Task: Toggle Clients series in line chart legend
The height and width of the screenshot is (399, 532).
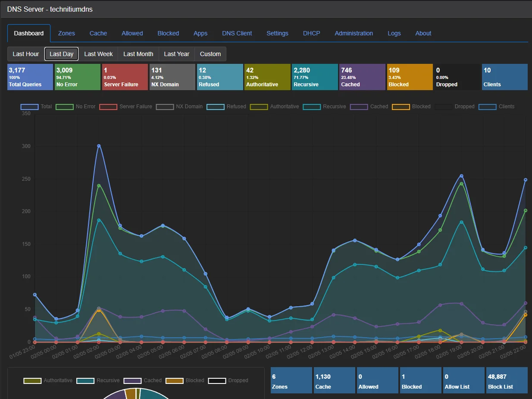Action: 496,107
